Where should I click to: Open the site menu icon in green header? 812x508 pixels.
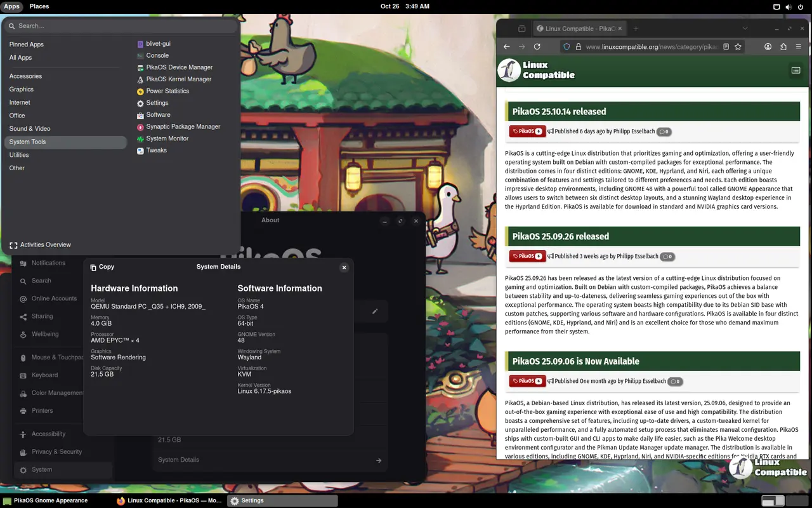coord(796,70)
